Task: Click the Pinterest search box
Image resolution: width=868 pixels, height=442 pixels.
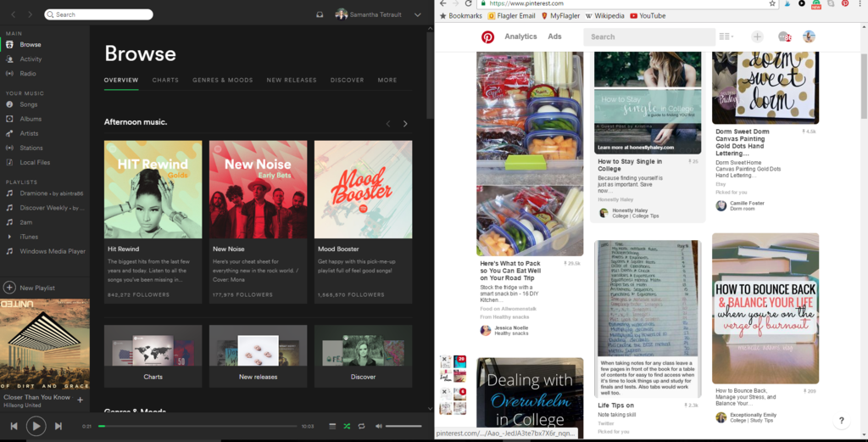Action: pos(649,36)
